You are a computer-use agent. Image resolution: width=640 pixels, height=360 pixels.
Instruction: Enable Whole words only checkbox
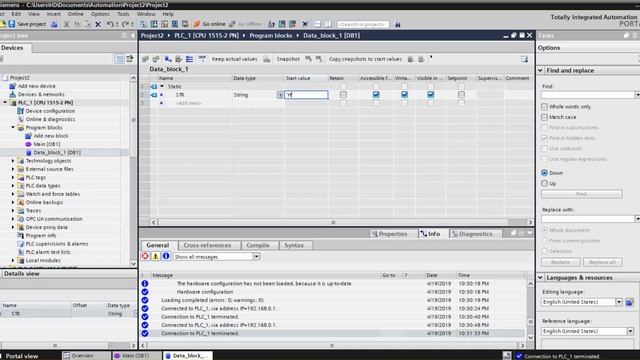click(544, 107)
